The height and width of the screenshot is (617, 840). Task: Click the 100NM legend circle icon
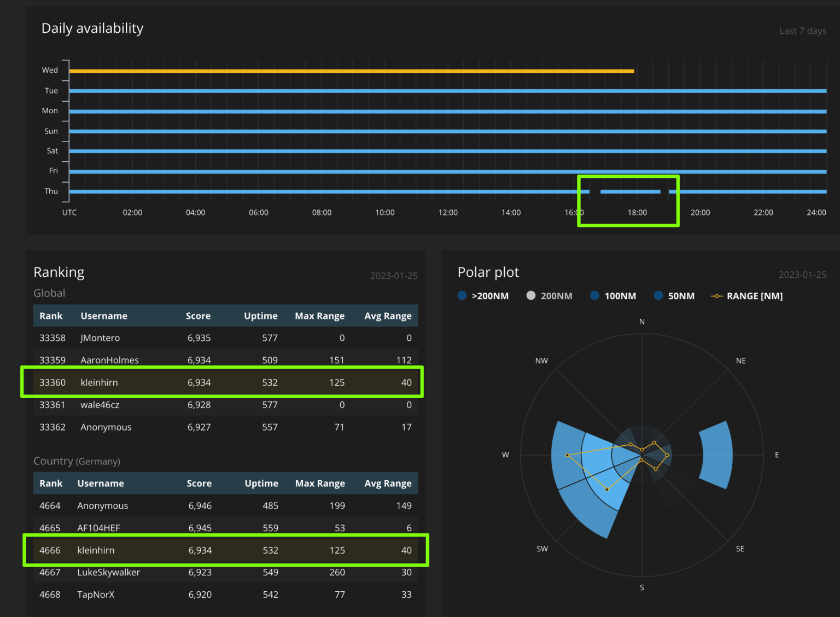pyautogui.click(x=595, y=295)
